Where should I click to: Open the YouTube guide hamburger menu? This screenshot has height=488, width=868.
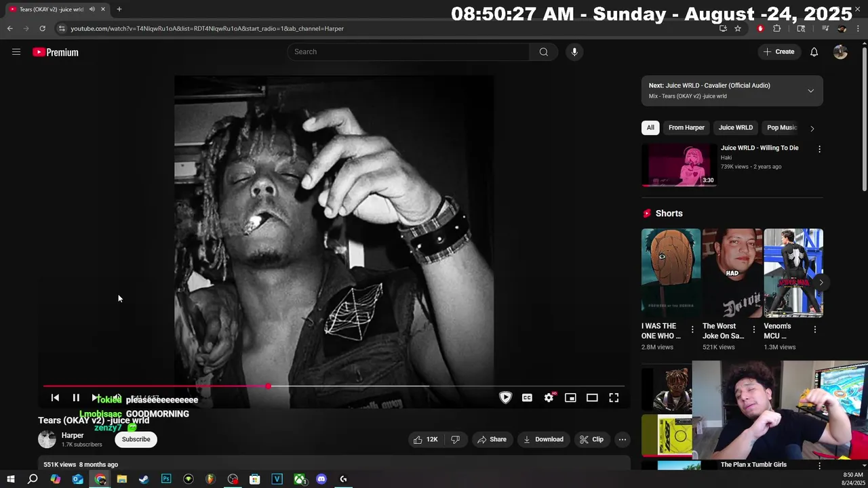click(16, 52)
